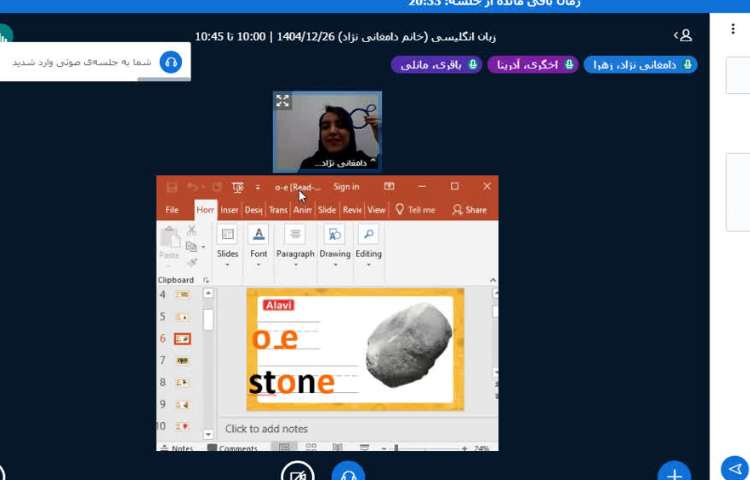
Task: Click the zoom out minus button
Action: pos(384,448)
